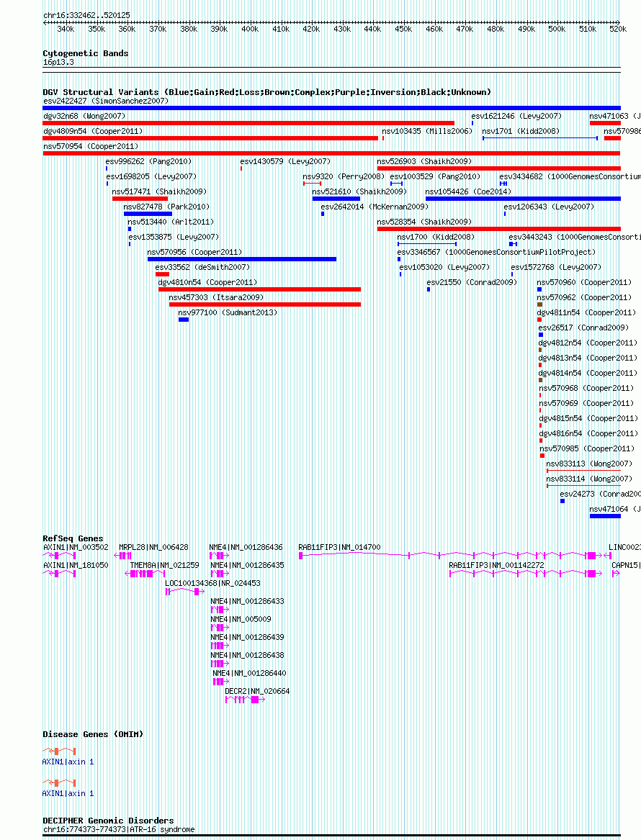Image resolution: width=641 pixels, height=840 pixels.
Task: Select the Cytogenetic Bands track title
Action: [85, 53]
